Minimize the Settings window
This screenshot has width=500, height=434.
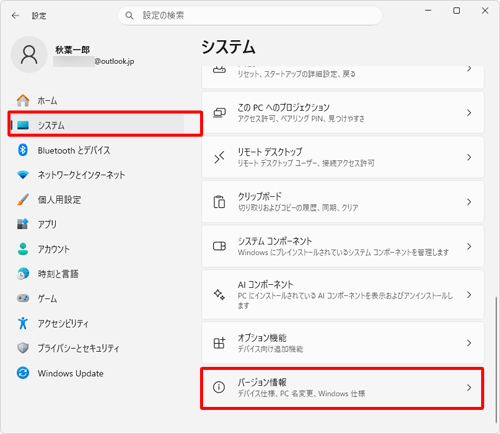point(428,11)
